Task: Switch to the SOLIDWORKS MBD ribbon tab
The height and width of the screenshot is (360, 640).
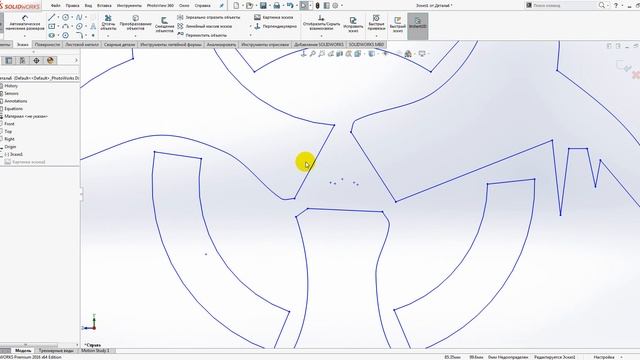Action: pos(367,44)
